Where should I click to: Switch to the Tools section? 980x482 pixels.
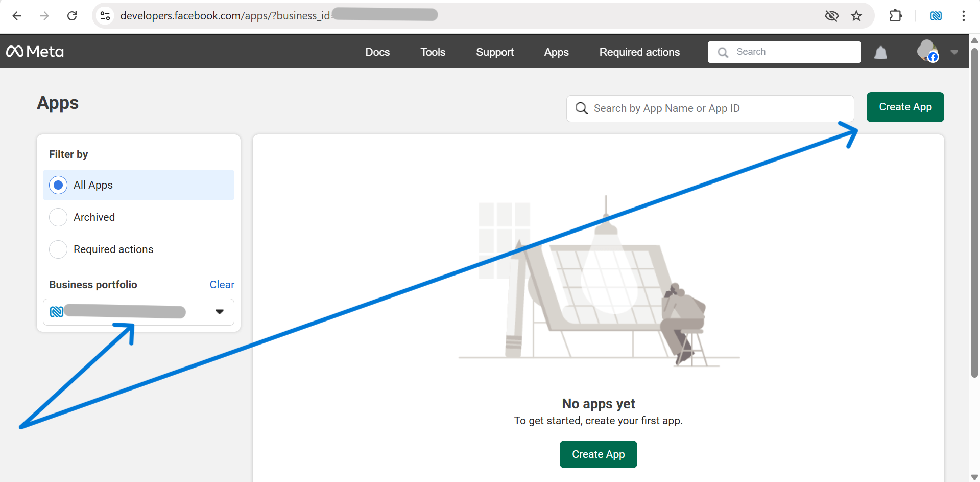click(433, 52)
